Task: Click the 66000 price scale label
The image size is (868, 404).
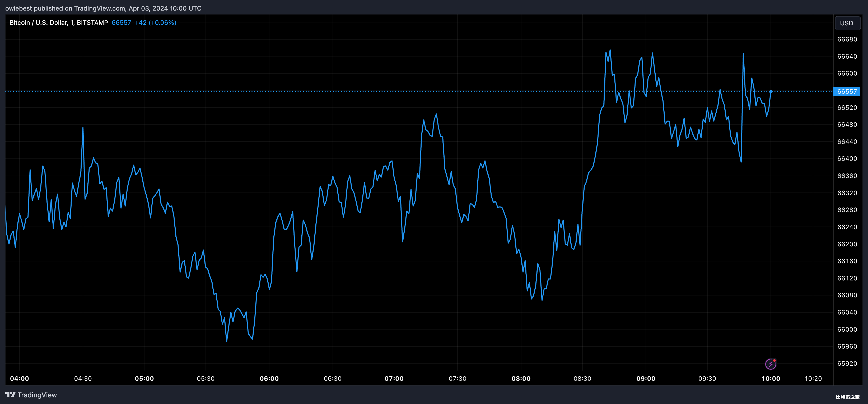Action: 847,330
